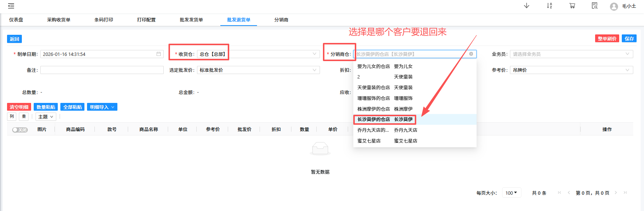Clear the 分销商仓 selection with the x icon
This screenshot has height=211, width=644.
pyautogui.click(x=471, y=54)
